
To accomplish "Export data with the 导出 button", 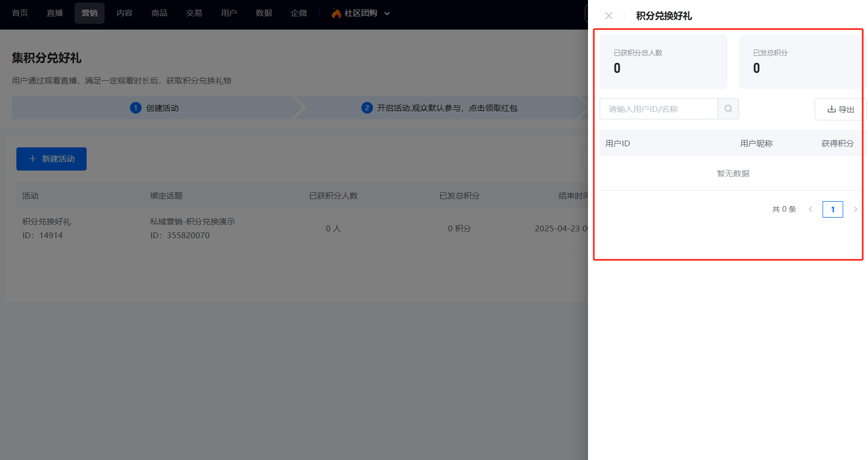I will (841, 109).
